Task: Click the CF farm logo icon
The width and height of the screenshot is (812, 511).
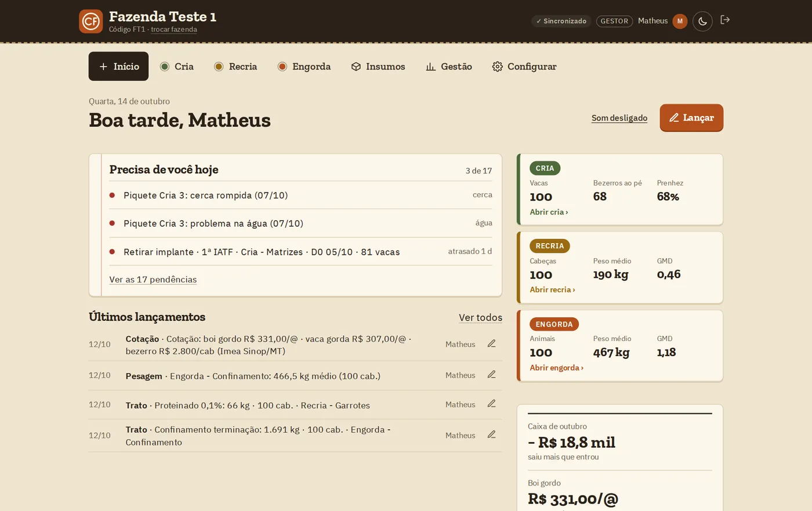Action: [x=91, y=21]
